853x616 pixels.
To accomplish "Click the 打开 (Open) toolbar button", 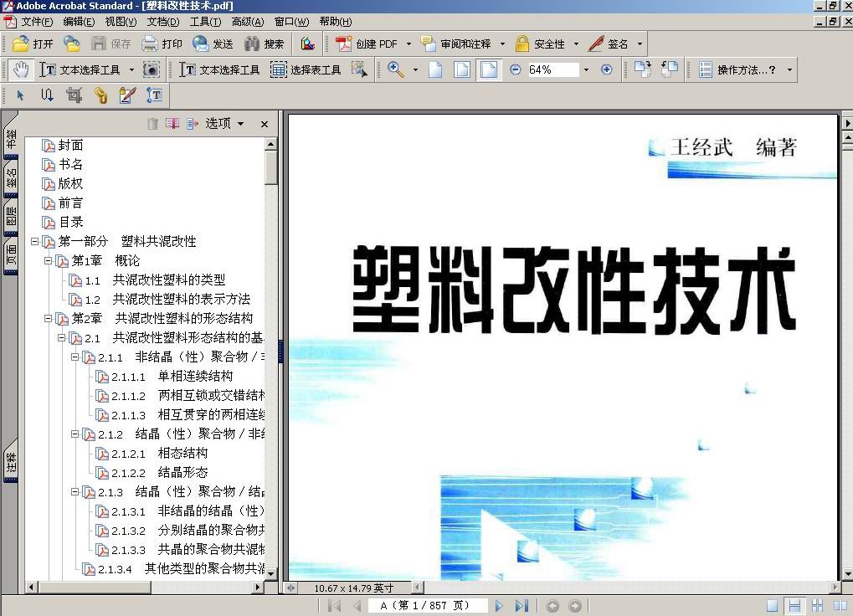I will pos(33,44).
